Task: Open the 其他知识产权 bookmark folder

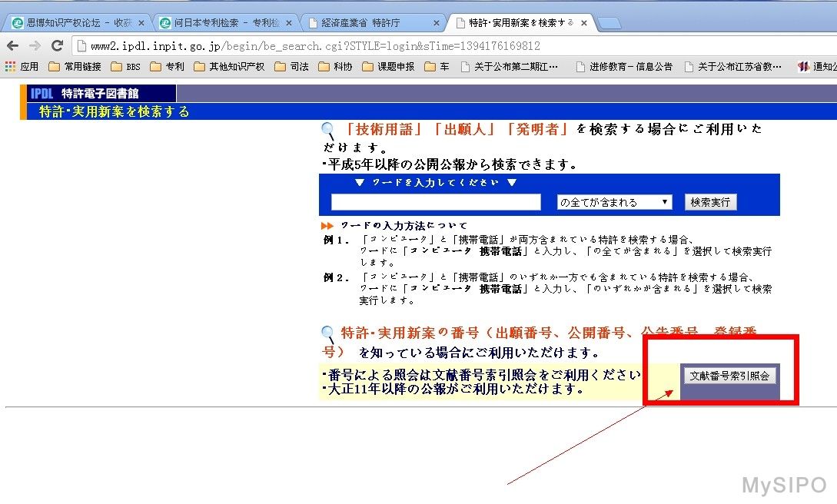Action: click(229, 67)
